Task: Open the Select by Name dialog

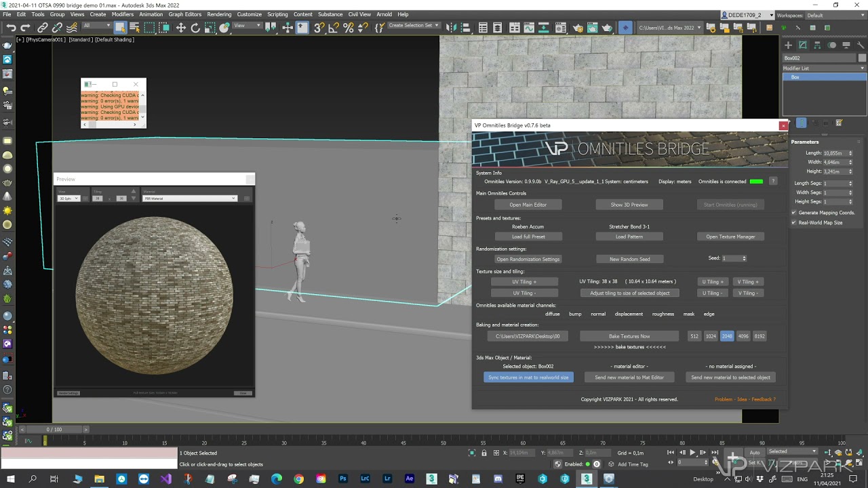Action: (x=134, y=28)
